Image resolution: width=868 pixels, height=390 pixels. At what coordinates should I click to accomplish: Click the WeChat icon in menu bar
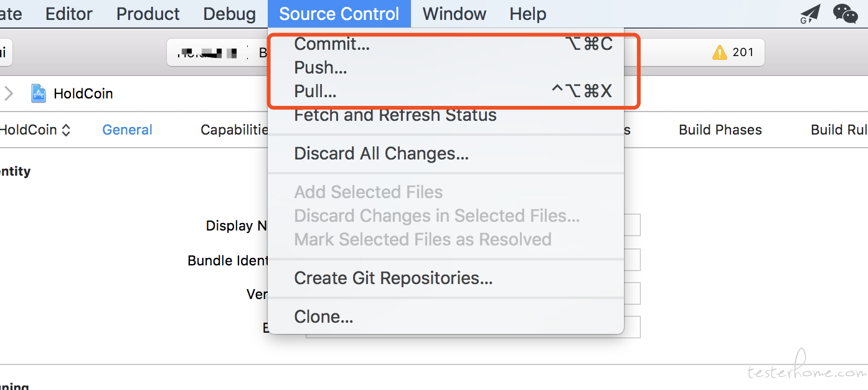(846, 13)
